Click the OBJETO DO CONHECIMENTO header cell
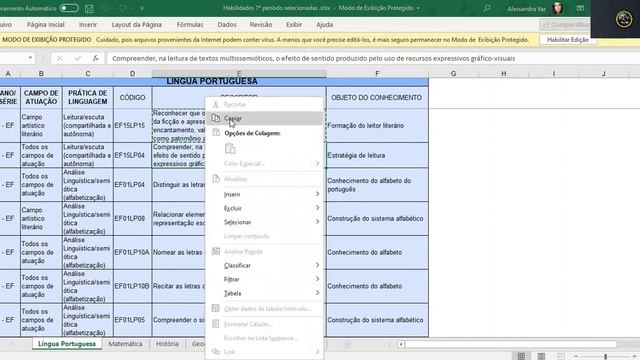640x360 pixels. click(x=377, y=97)
